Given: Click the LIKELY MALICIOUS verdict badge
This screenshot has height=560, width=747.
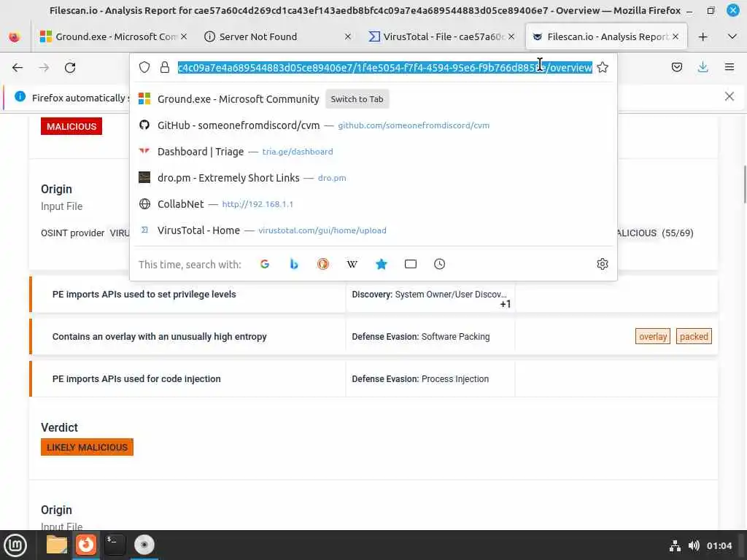Looking at the screenshot, I should click(88, 447).
